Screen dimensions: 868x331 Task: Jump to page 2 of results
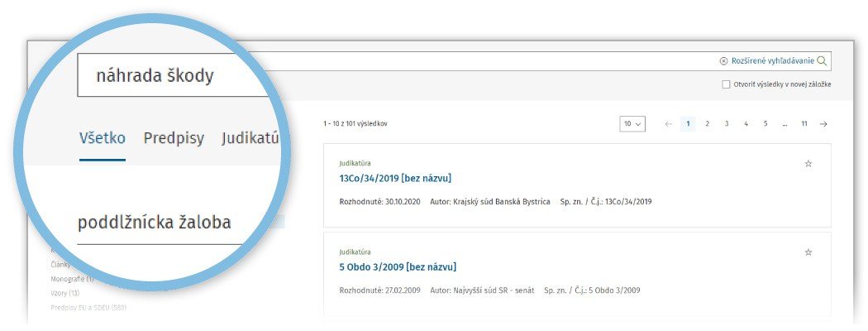(x=708, y=124)
